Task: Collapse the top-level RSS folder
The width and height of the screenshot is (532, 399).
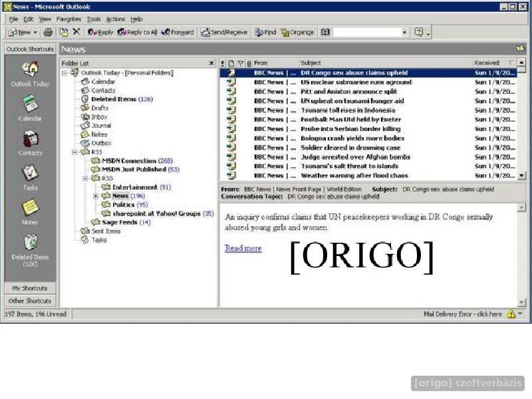Action: pyautogui.click(x=75, y=152)
